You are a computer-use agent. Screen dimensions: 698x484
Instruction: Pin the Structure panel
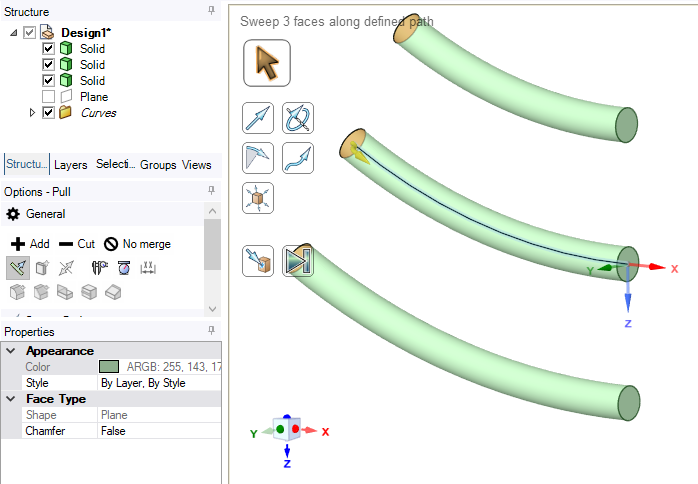point(211,10)
